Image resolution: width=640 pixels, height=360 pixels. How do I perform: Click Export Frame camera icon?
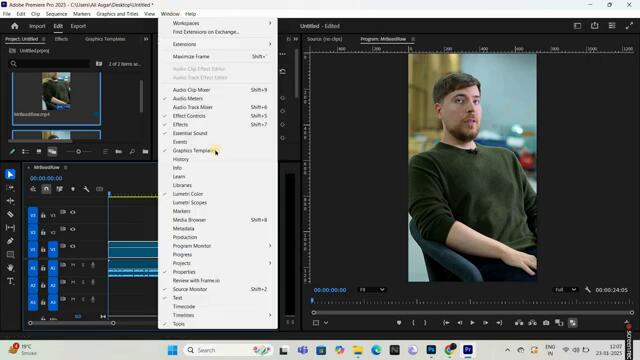click(546, 322)
